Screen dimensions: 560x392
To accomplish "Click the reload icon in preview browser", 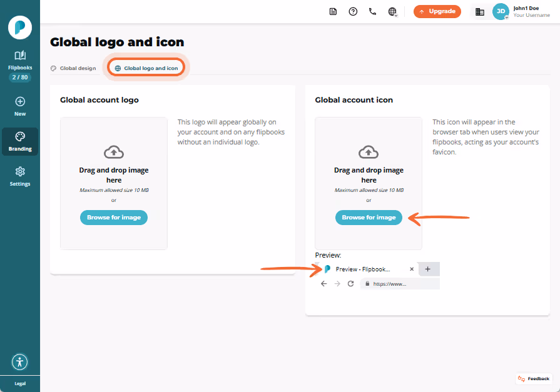I will (x=351, y=284).
